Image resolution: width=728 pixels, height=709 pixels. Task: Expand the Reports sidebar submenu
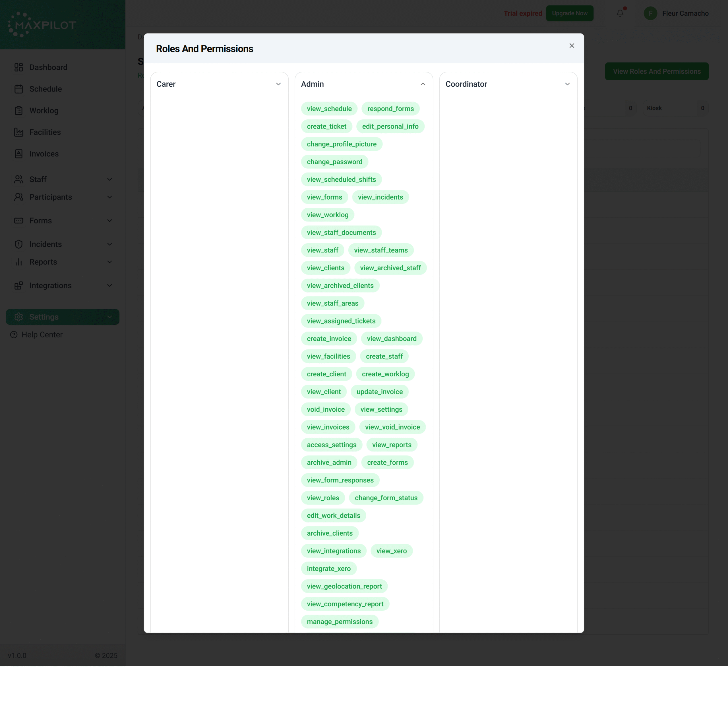[109, 262]
